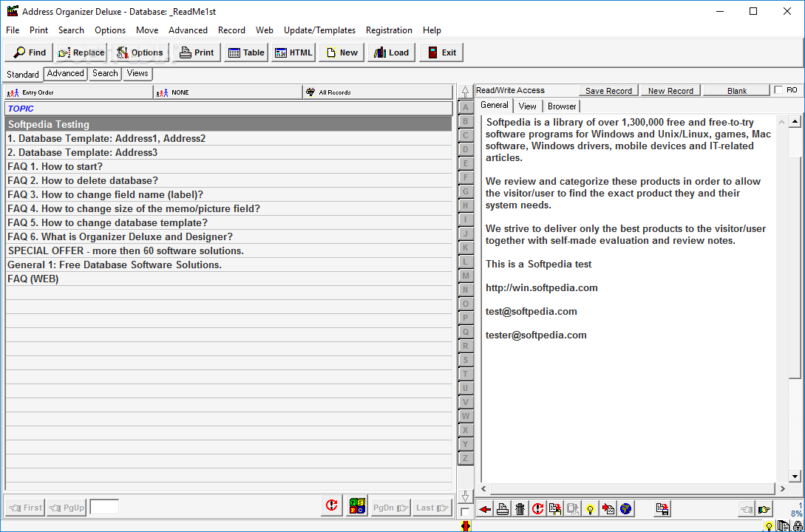The image size is (805, 532).
Task: Click the light bulb icon in the record toolbar
Action: click(x=591, y=509)
